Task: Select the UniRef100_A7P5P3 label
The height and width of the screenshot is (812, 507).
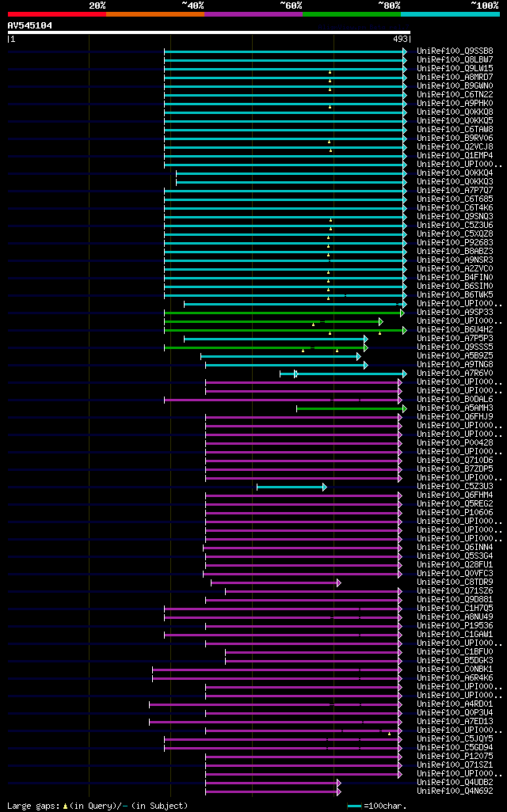Action: coord(456,338)
